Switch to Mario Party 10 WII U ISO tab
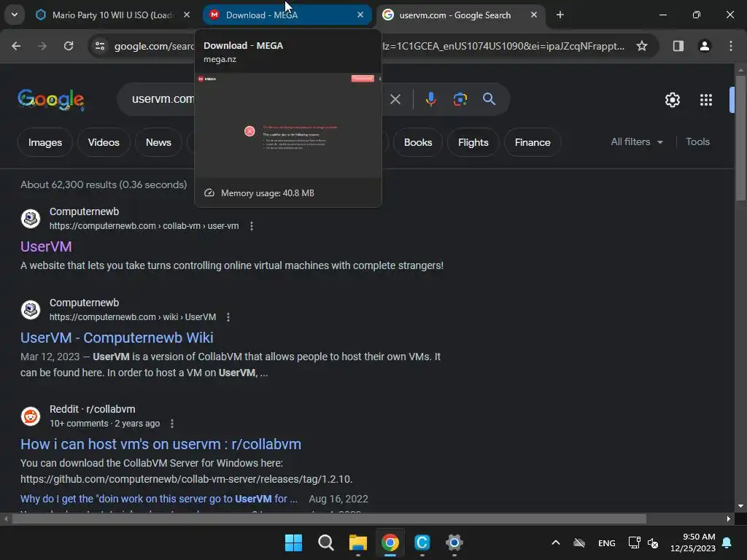The height and width of the screenshot is (560, 747). (113, 15)
